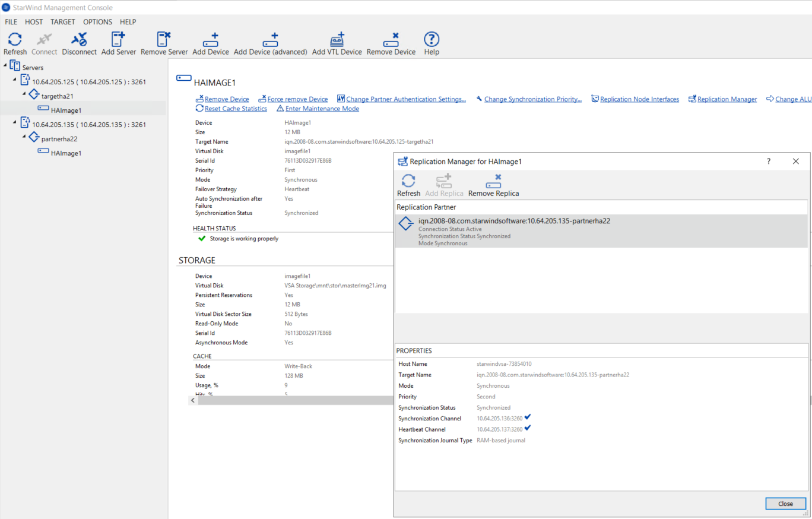
Task: Click the Remove Device link
Action: (x=227, y=99)
